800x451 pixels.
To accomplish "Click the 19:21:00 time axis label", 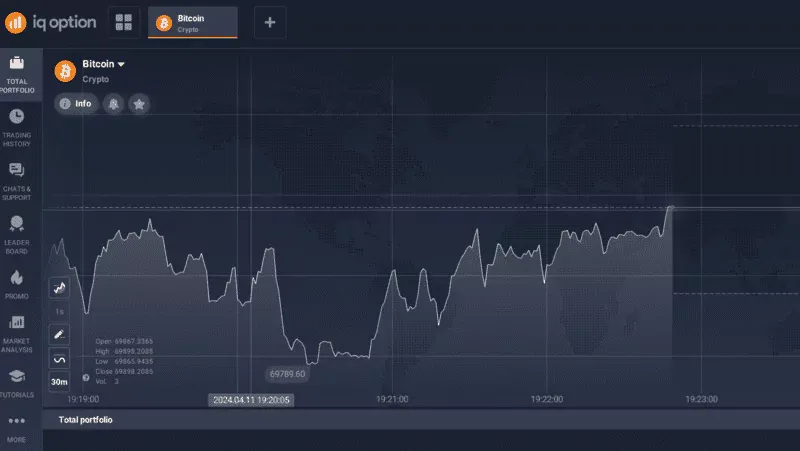I will click(x=392, y=399).
